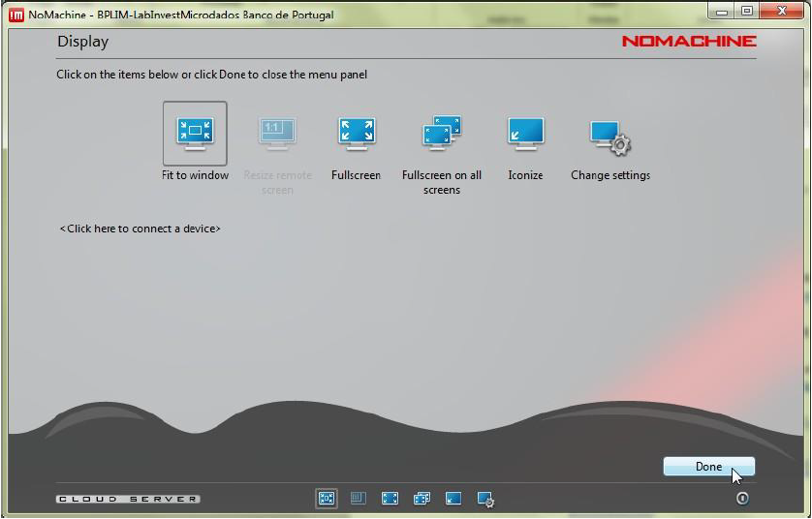Open display settings from bottom toolbar
This screenshot has height=519, width=812.
click(485, 500)
